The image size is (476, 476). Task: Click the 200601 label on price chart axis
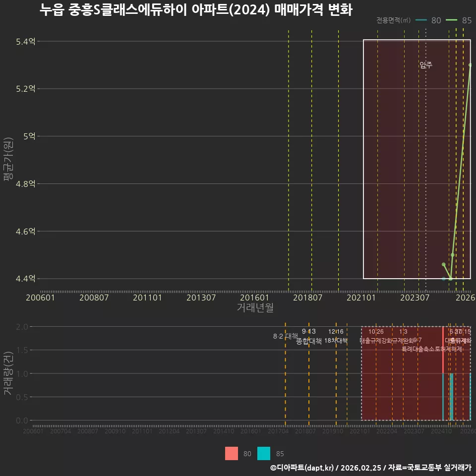point(40,297)
